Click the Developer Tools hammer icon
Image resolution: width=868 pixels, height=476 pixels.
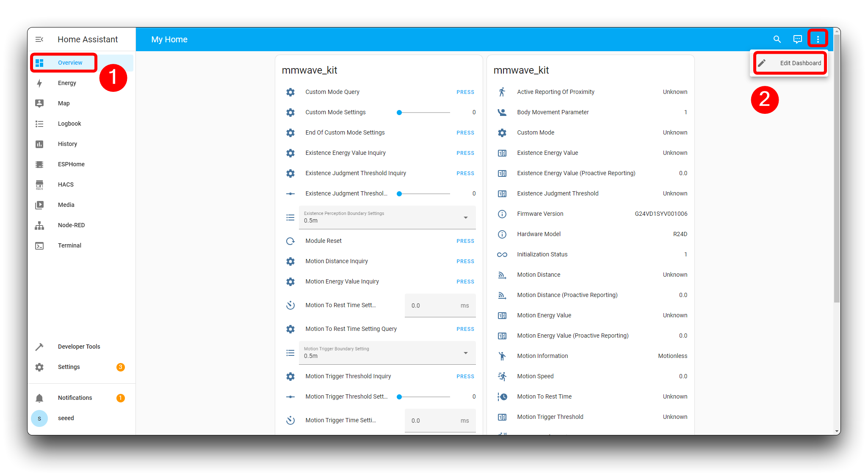(39, 347)
